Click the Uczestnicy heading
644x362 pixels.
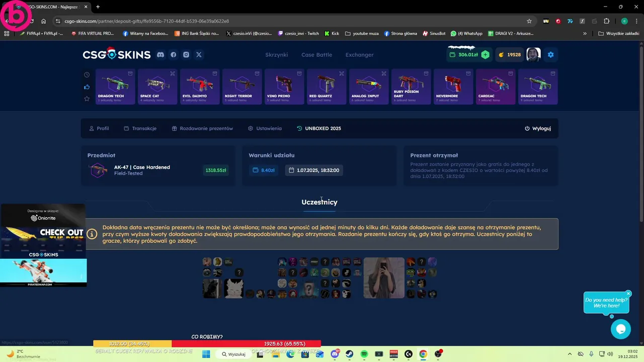(x=319, y=202)
